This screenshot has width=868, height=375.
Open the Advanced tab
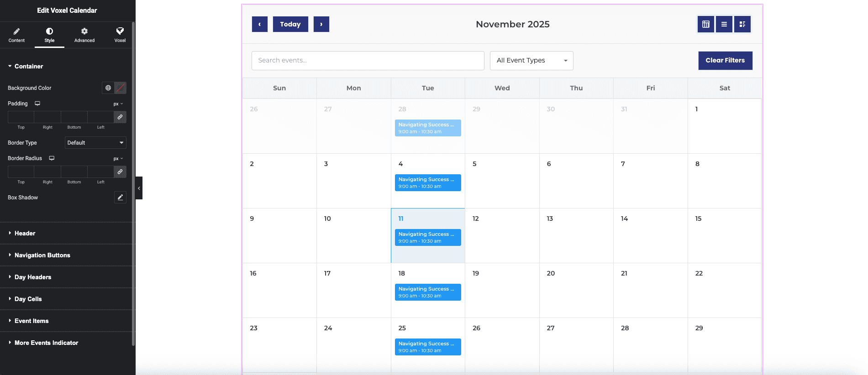pos(84,35)
